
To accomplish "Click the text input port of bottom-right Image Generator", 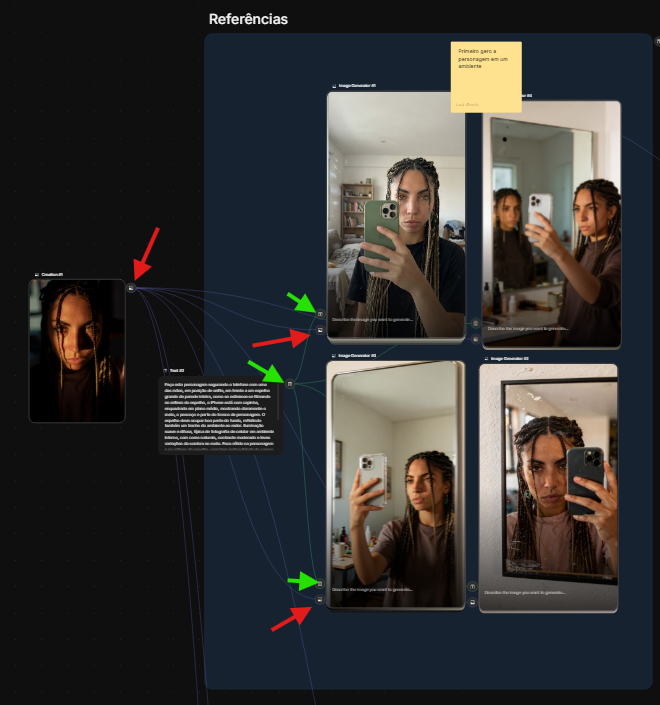I will pyautogui.click(x=472, y=586).
